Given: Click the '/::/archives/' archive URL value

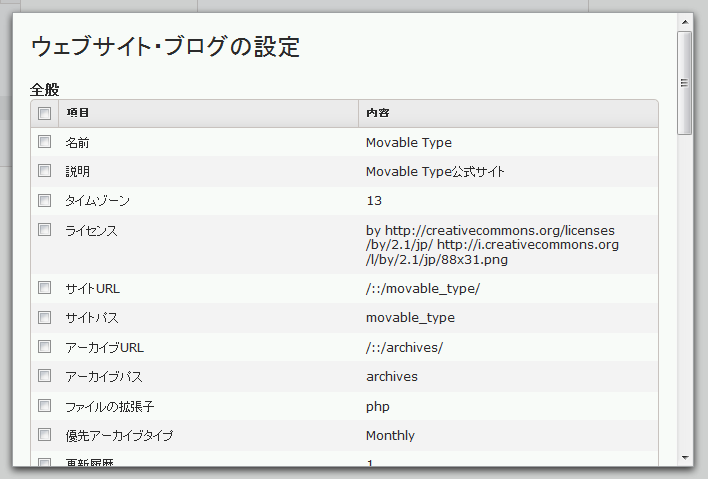Looking at the screenshot, I should coord(405,348).
